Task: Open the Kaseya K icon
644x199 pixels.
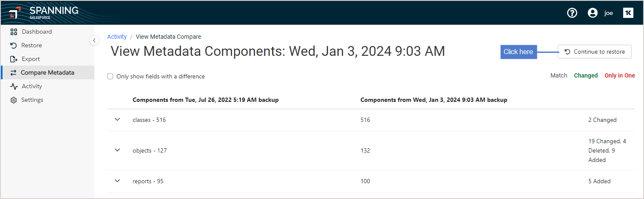Action: (x=628, y=13)
